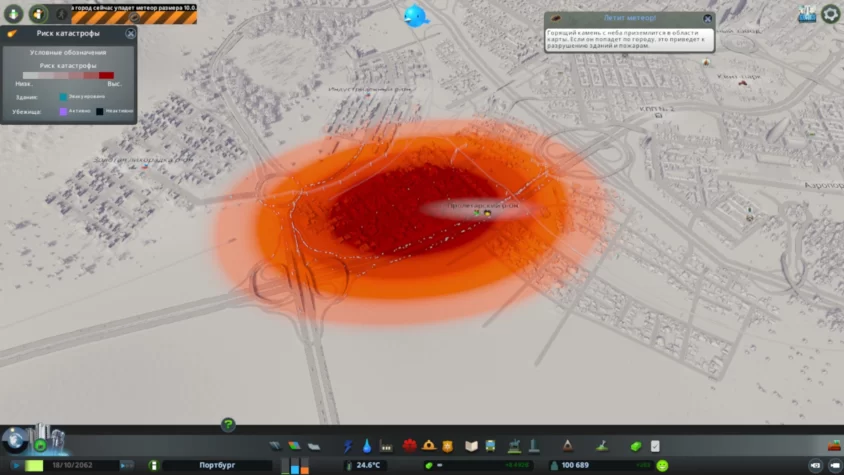Open the Garbage and industry factory menu
Viewport: 844px width, 475px height.
click(x=386, y=446)
